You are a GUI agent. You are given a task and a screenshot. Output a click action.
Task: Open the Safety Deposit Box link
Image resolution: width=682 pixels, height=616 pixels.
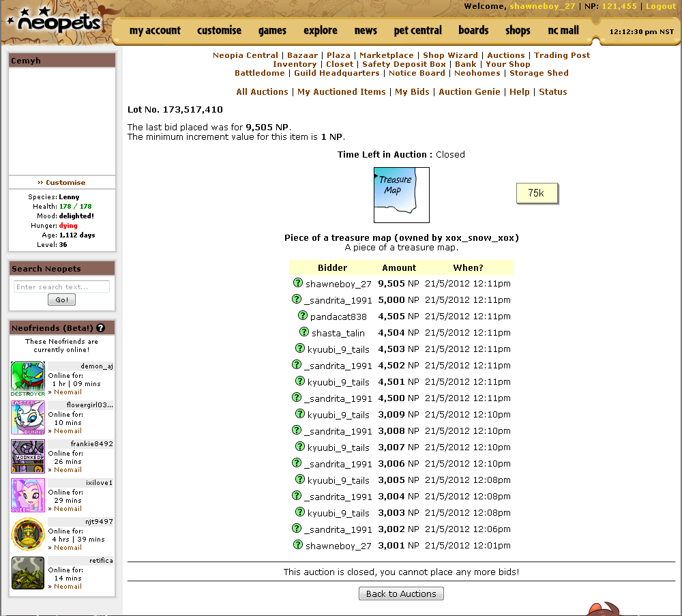(x=404, y=64)
